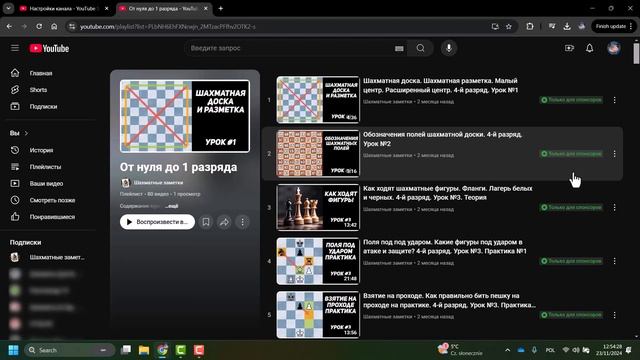The width and height of the screenshot is (640, 360).
Task: Save playlist with bookmark icon
Action: coord(206,222)
